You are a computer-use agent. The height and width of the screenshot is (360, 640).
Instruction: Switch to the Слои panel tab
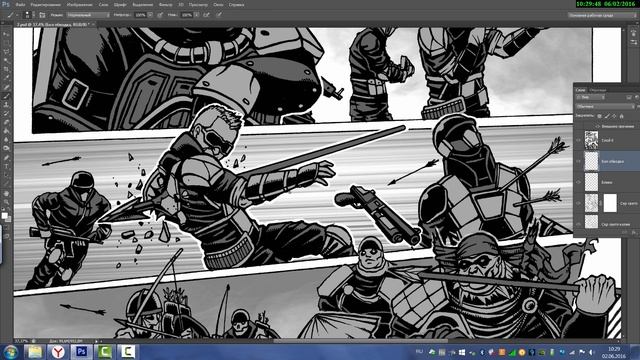580,90
